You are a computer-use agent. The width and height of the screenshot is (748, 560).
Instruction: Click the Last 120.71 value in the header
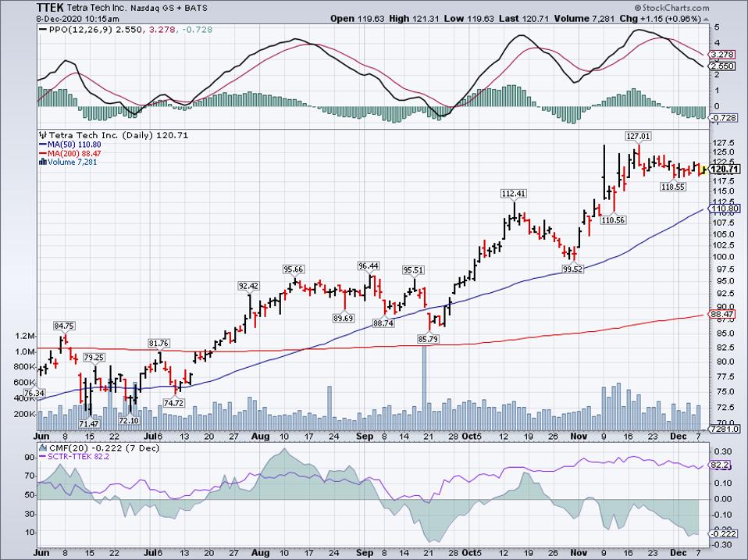click(x=523, y=19)
